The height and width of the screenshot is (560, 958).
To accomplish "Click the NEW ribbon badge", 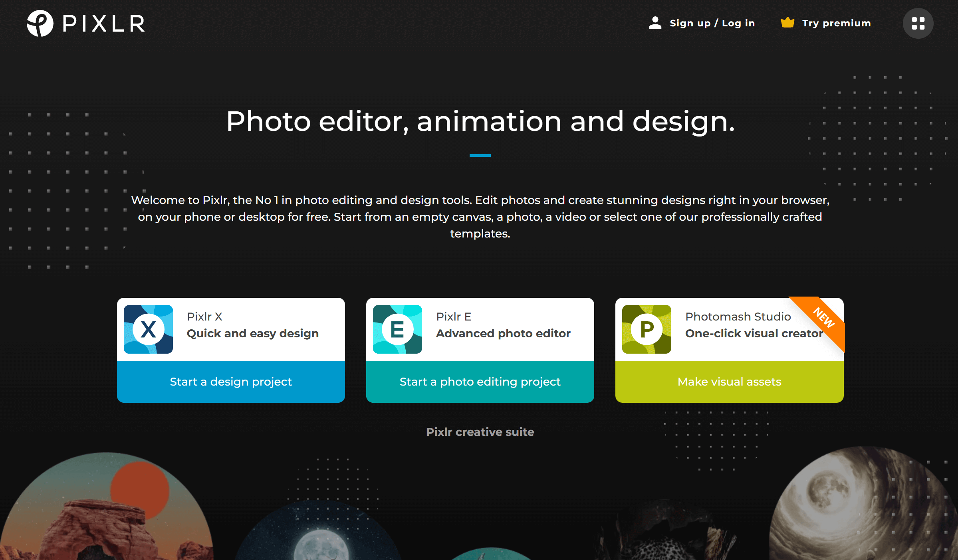I will 823,318.
